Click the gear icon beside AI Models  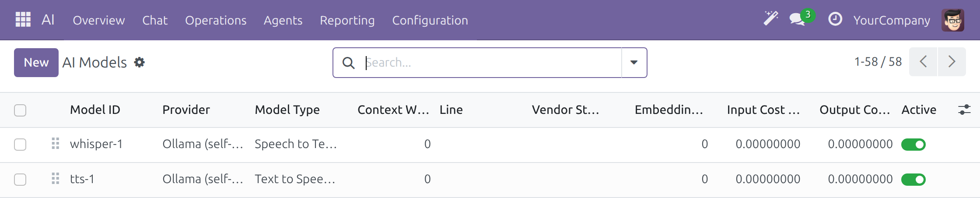pyautogui.click(x=139, y=62)
